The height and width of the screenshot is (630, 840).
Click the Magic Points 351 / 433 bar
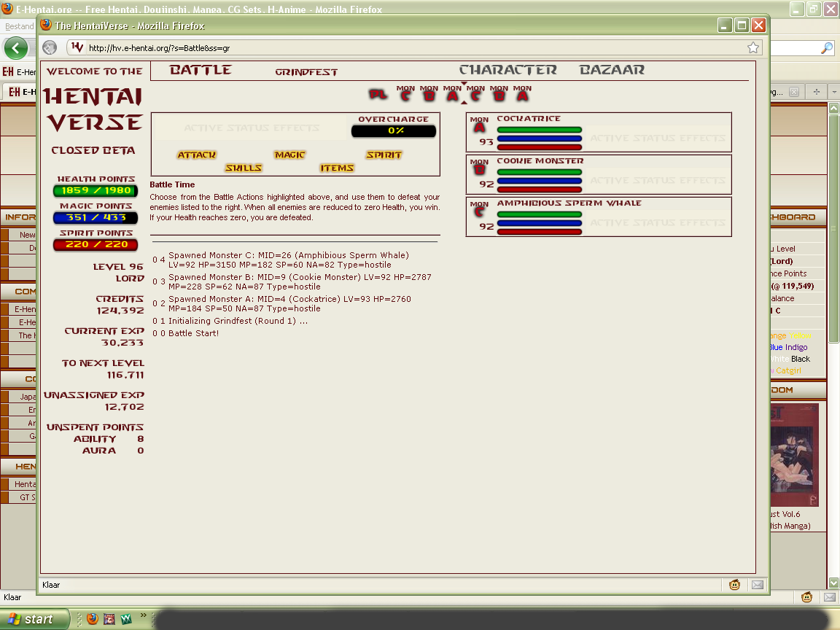click(96, 217)
